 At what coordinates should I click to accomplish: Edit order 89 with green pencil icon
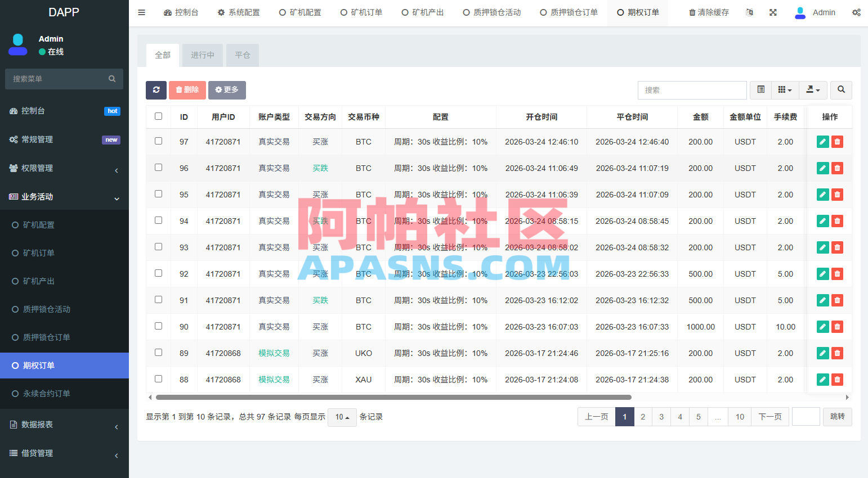[822, 353]
